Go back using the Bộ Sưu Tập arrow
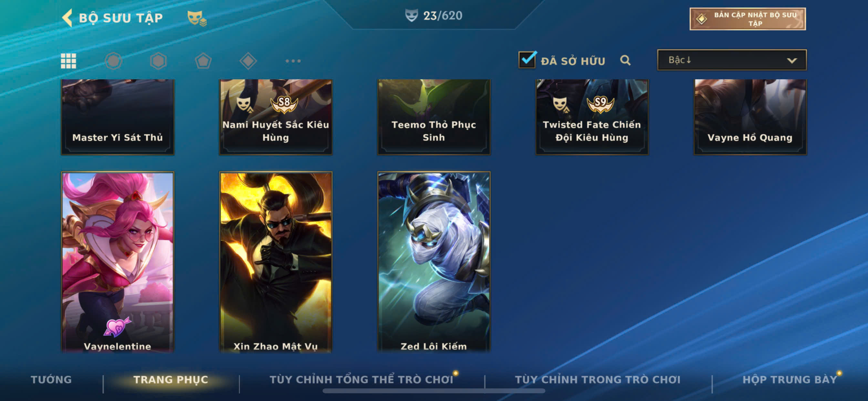Viewport: 868px width, 401px height. tap(67, 17)
